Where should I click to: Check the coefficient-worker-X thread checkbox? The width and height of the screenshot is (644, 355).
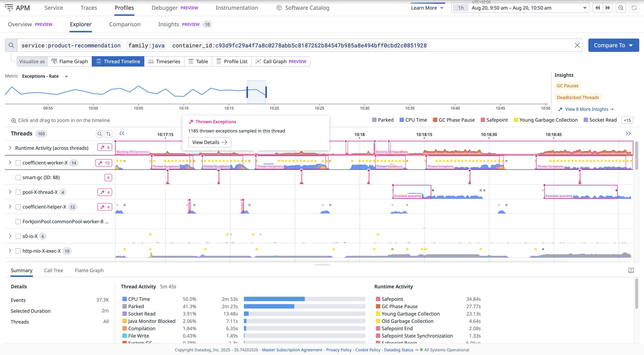tap(18, 163)
